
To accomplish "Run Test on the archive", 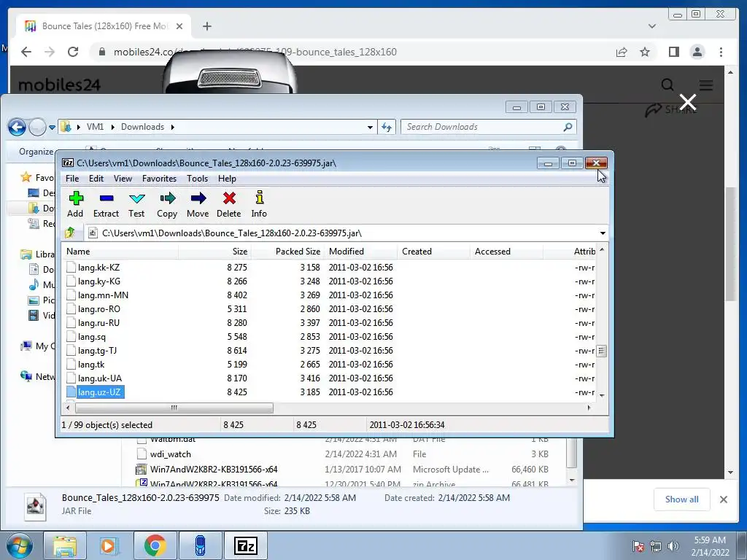I will 136,204.
